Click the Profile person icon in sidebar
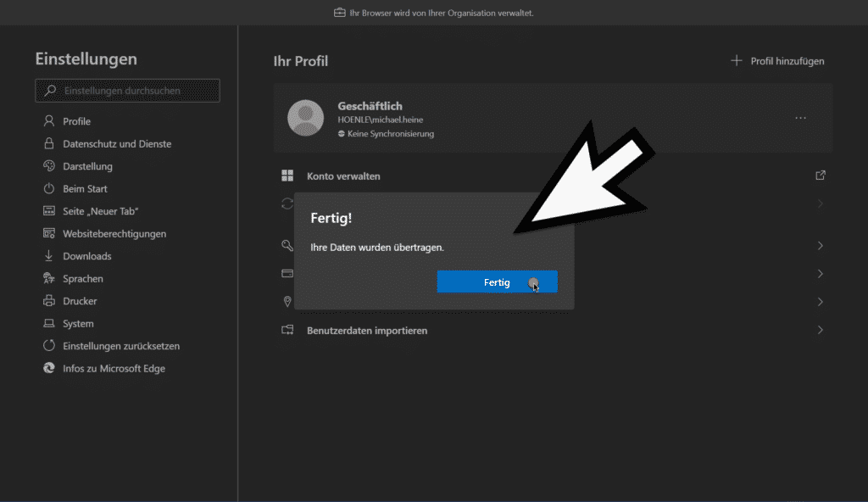Image resolution: width=868 pixels, height=502 pixels. [x=48, y=120]
